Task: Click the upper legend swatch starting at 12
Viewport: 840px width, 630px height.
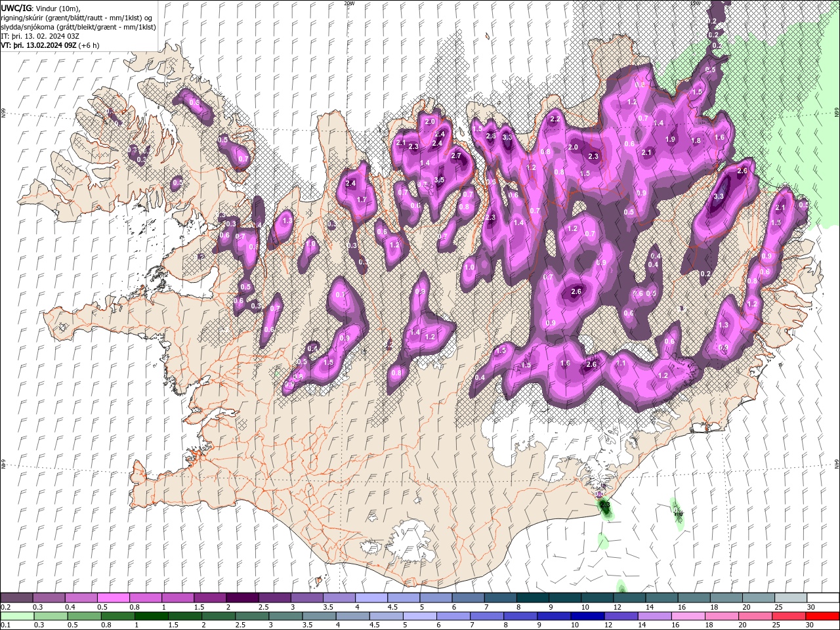Action: [x=628, y=598]
